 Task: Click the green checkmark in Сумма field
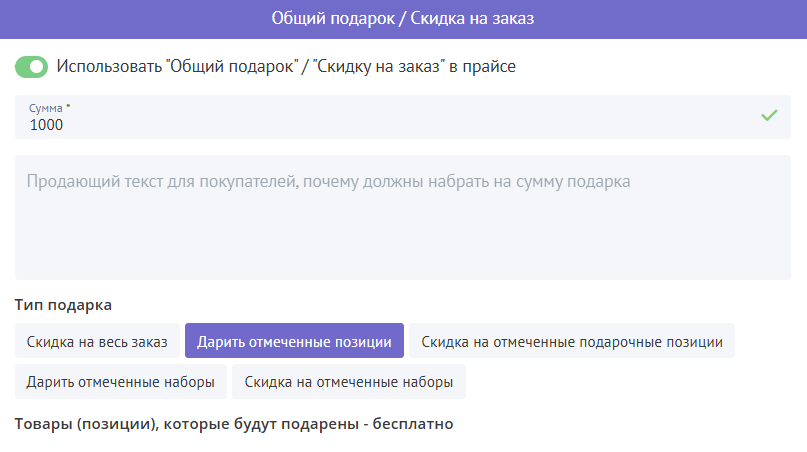[x=768, y=116]
